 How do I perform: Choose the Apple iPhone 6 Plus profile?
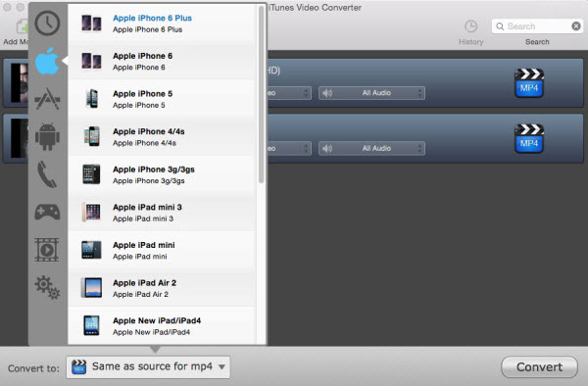162,24
